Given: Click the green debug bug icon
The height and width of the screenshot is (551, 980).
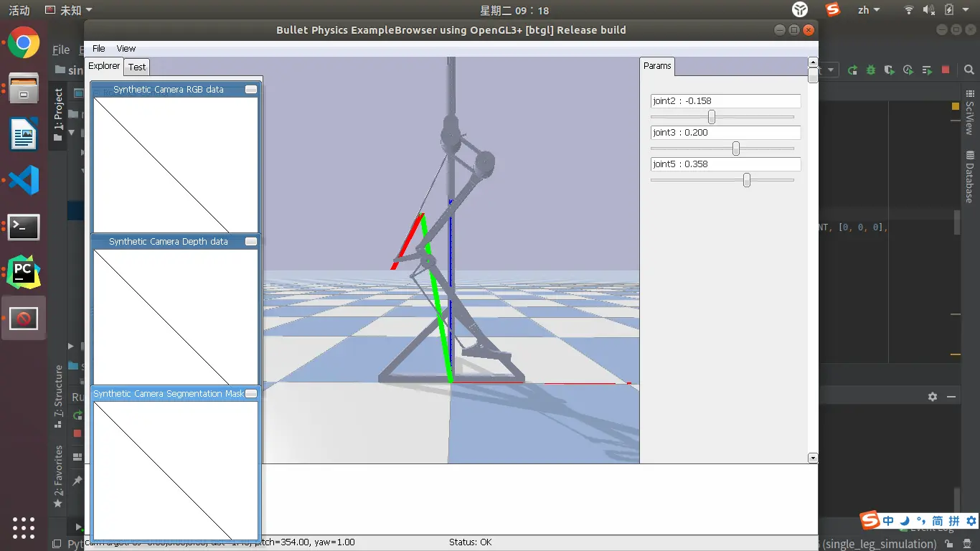Looking at the screenshot, I should (x=871, y=70).
